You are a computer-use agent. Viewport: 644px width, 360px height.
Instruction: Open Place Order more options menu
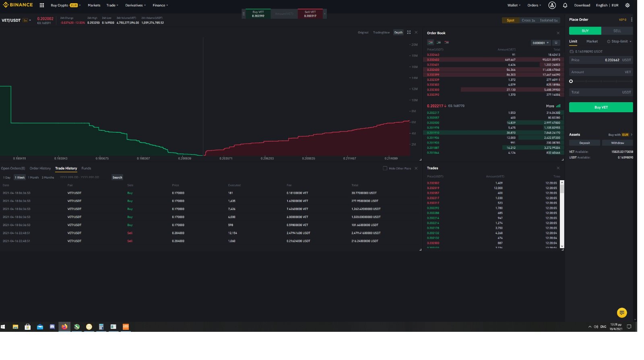pos(632,19)
